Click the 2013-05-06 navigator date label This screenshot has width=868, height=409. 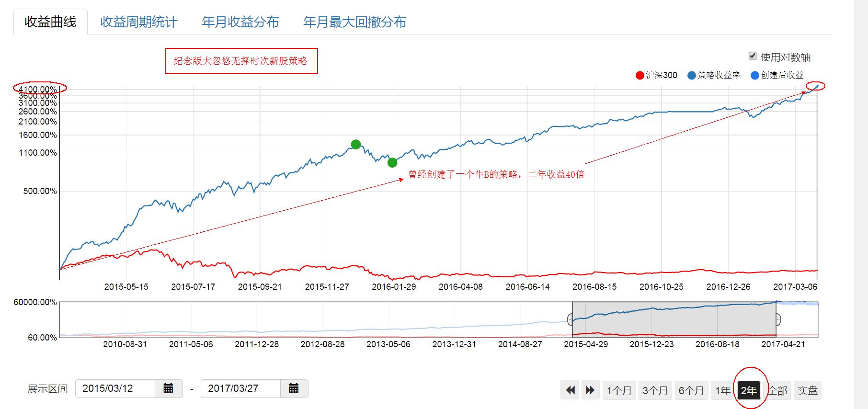[388, 344]
